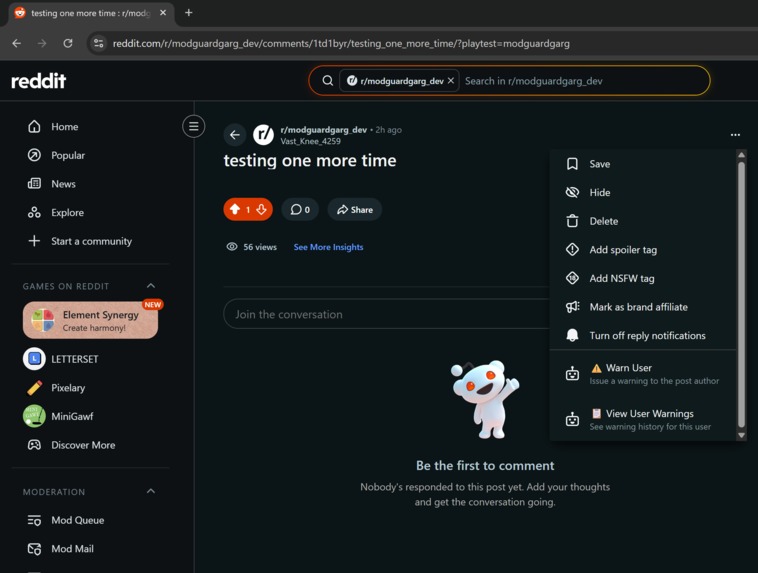This screenshot has height=573, width=758.
Task: Reload the page
Action: tap(68, 44)
